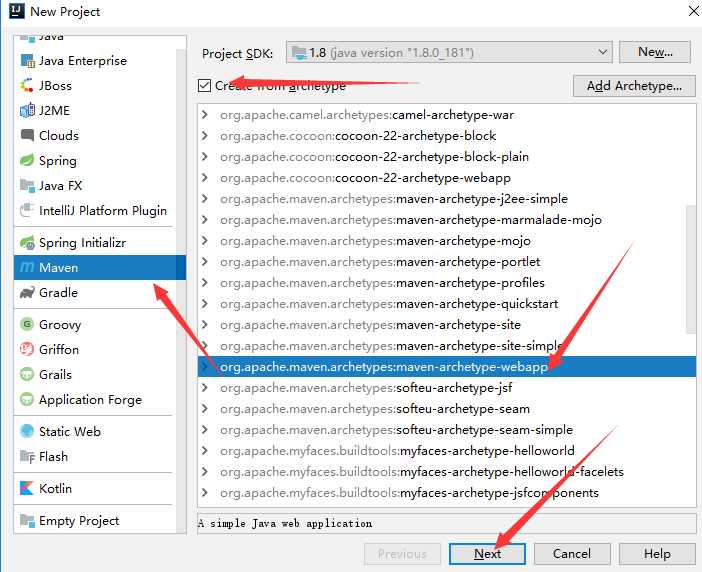
Task: Expand cocoon-22-archetype-webapp entry
Action: click(205, 178)
